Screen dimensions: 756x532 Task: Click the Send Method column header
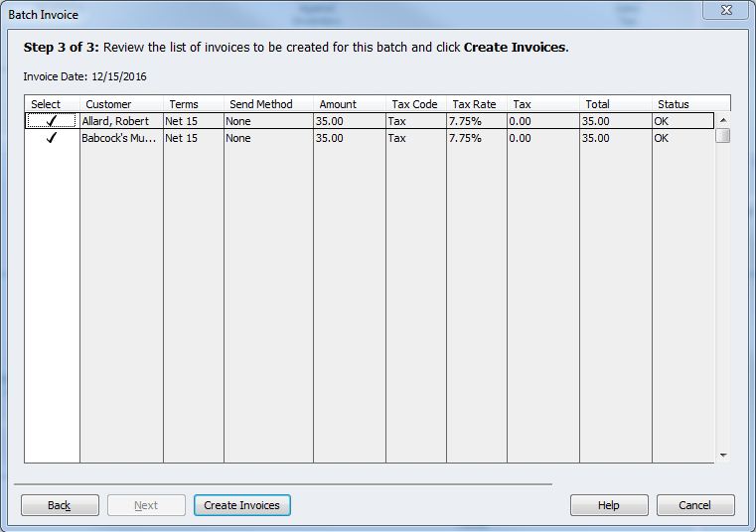260,104
